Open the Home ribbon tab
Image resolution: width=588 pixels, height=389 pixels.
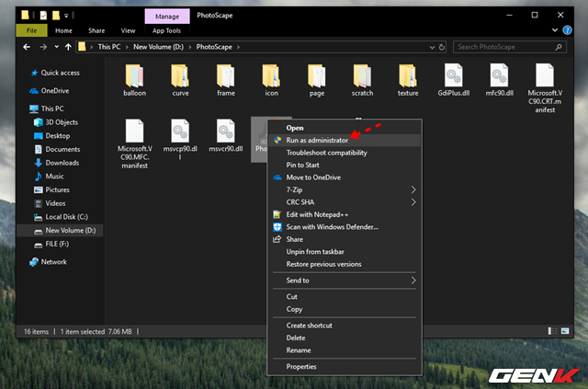[63, 30]
